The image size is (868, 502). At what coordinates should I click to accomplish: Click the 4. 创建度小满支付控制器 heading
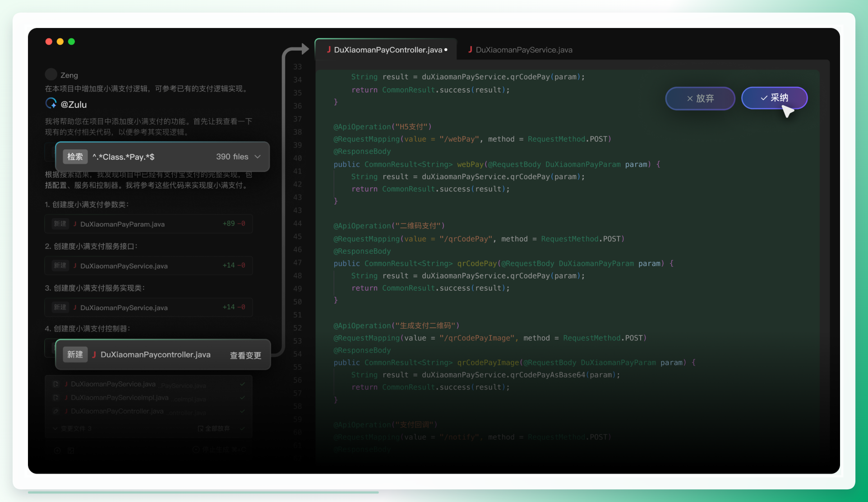88,329
